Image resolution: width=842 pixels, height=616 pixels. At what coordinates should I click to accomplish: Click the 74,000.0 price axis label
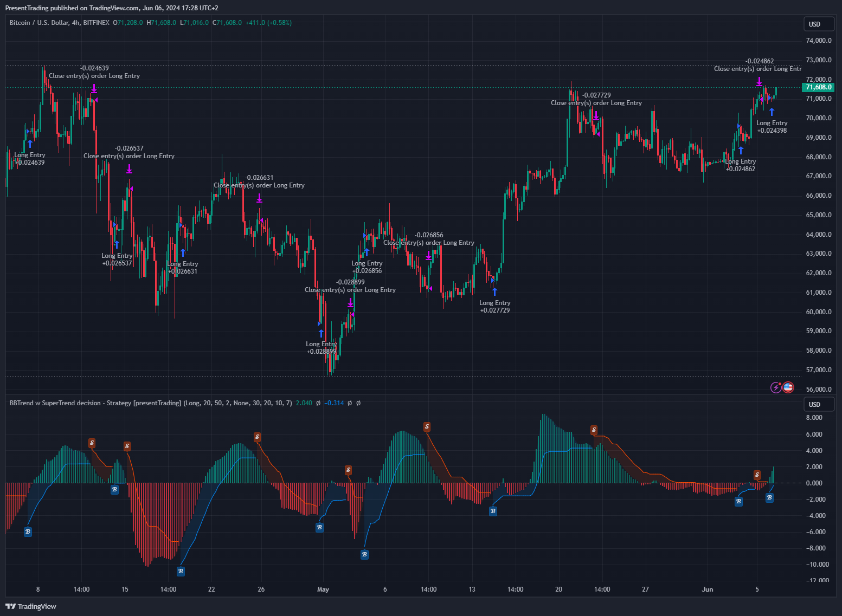[819, 41]
